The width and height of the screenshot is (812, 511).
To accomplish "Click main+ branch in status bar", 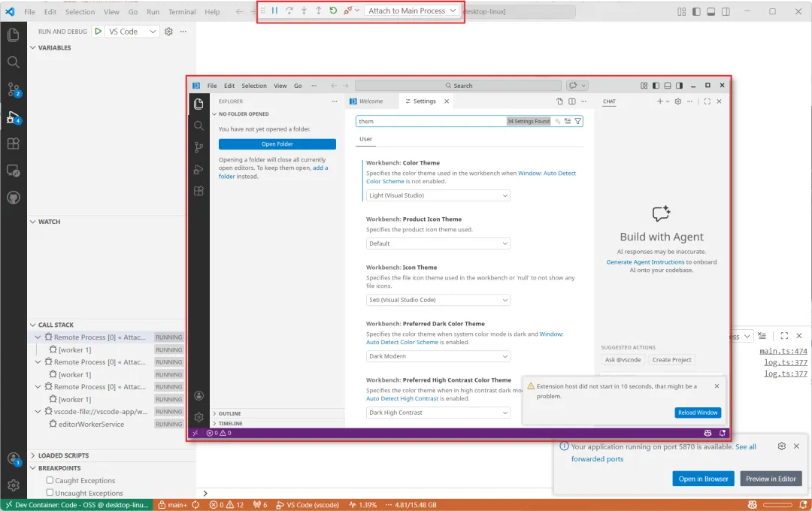I will [173, 505].
